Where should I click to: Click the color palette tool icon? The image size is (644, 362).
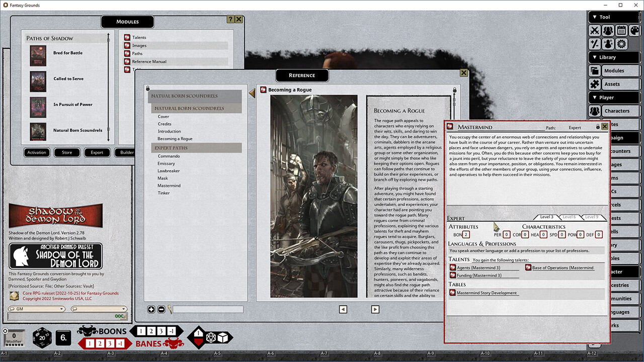click(635, 31)
